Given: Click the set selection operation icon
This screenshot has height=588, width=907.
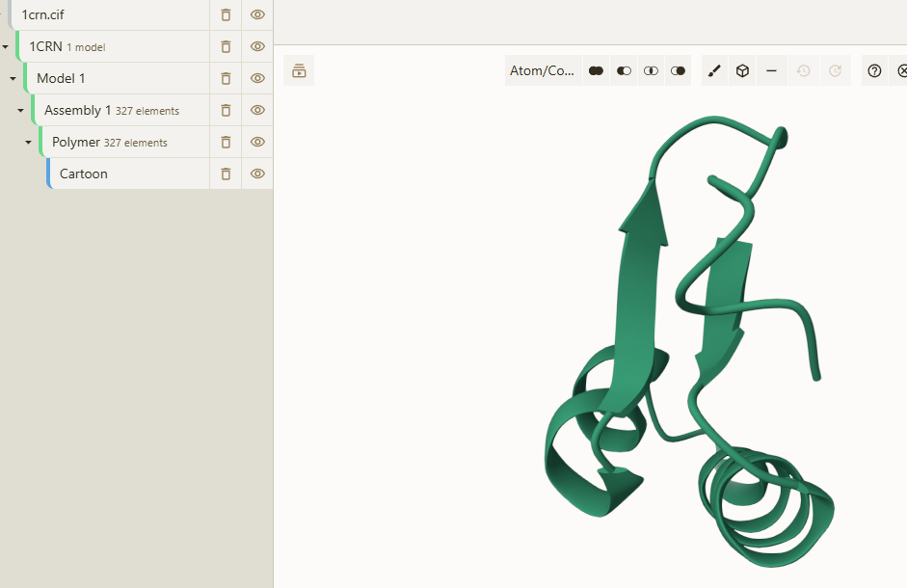Looking at the screenshot, I should [x=678, y=70].
